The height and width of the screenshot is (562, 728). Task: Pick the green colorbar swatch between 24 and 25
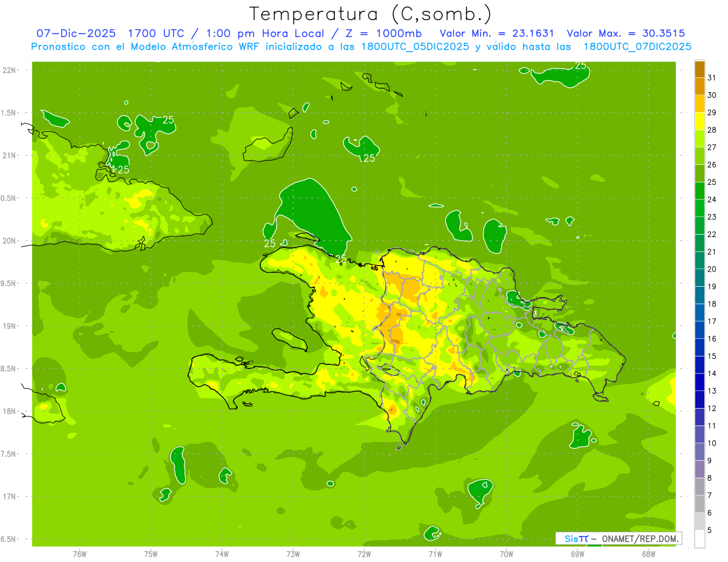pos(699,191)
